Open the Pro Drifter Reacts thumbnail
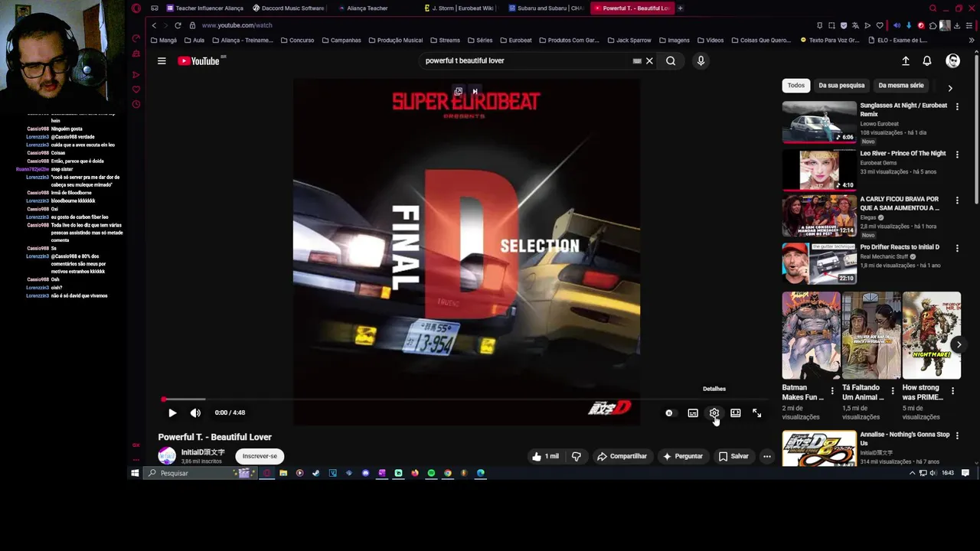Image resolution: width=980 pixels, height=551 pixels. (x=819, y=263)
